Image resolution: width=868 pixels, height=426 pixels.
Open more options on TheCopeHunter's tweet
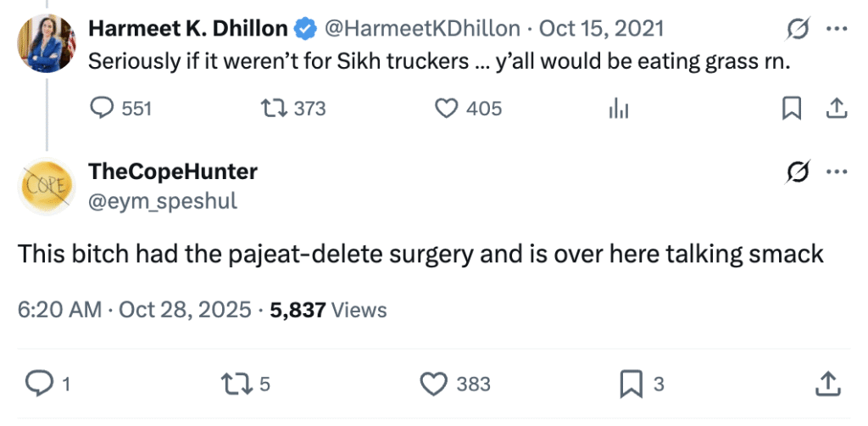[837, 172]
